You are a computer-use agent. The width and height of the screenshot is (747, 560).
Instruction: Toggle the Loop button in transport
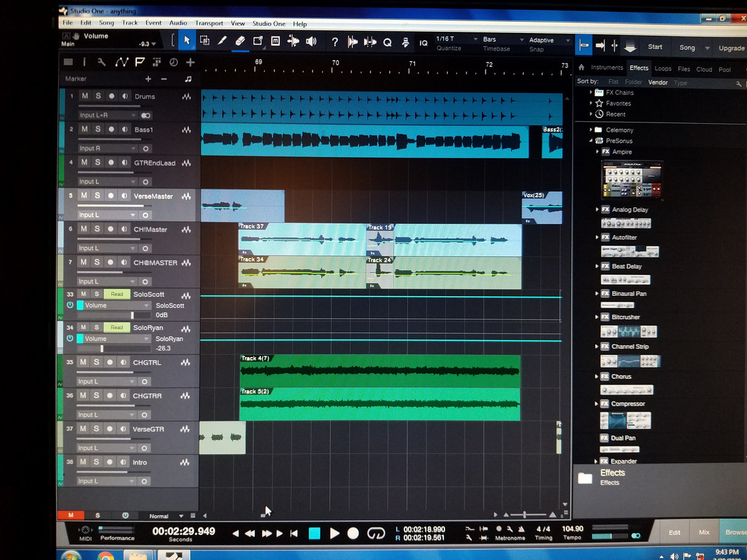[x=375, y=533]
